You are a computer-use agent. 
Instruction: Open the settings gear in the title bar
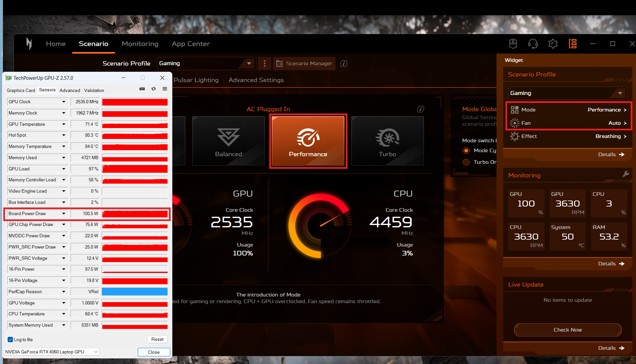[x=553, y=43]
